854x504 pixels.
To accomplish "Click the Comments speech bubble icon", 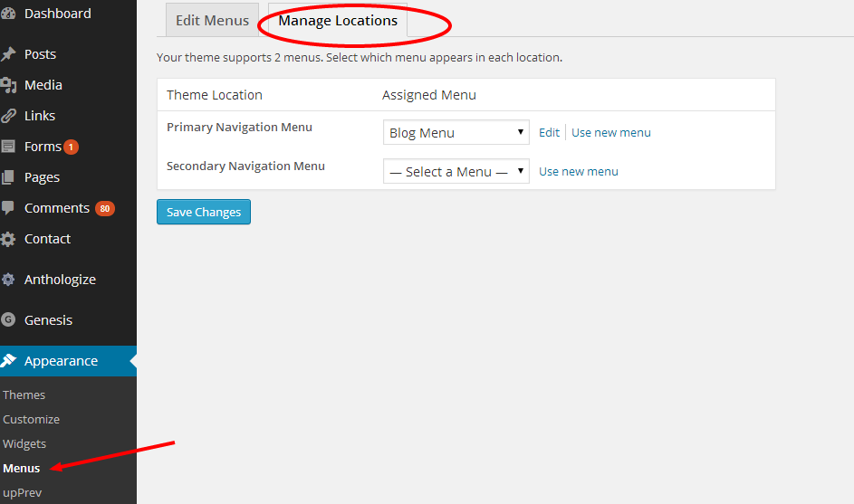I will pyautogui.click(x=8, y=208).
